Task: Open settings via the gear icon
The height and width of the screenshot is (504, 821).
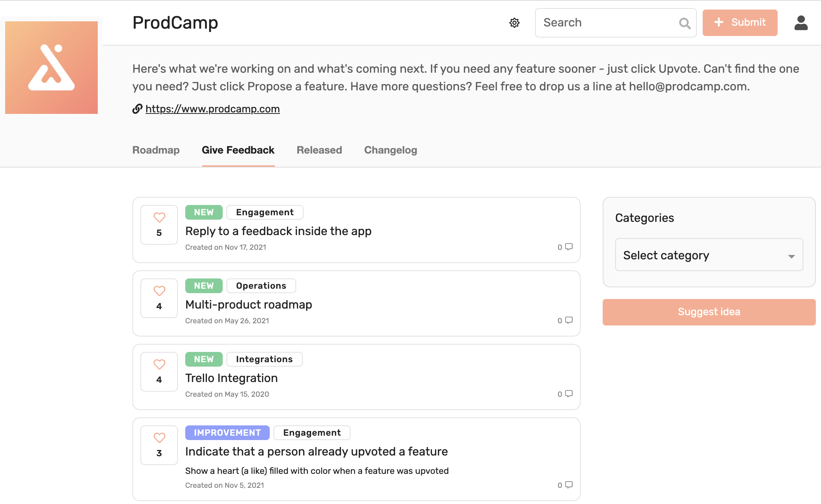Action: (x=515, y=23)
